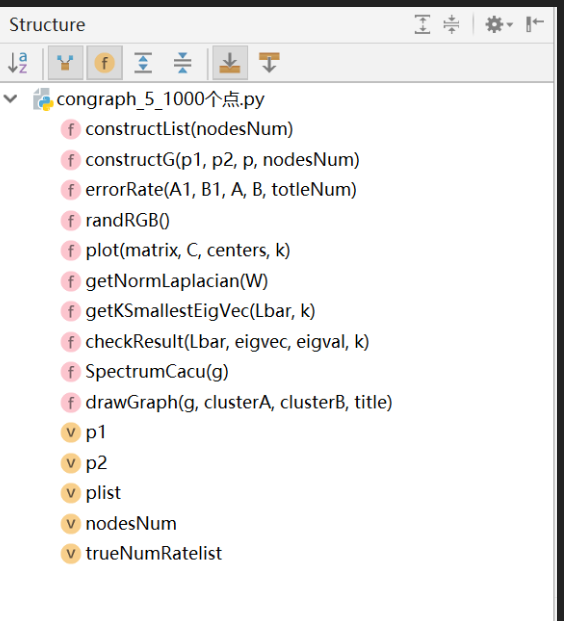Select the variable nodesNum
Viewport: 564px width, 621px height.
coord(131,524)
